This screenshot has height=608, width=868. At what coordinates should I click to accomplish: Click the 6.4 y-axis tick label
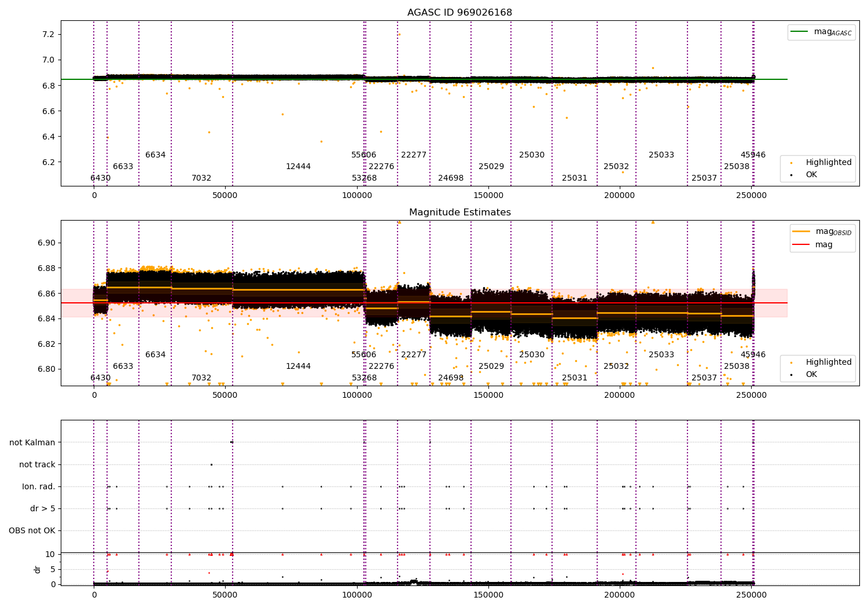coord(49,137)
